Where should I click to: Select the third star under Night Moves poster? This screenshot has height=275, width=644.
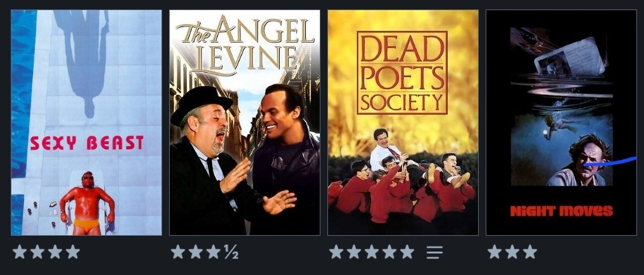pyautogui.click(x=530, y=252)
